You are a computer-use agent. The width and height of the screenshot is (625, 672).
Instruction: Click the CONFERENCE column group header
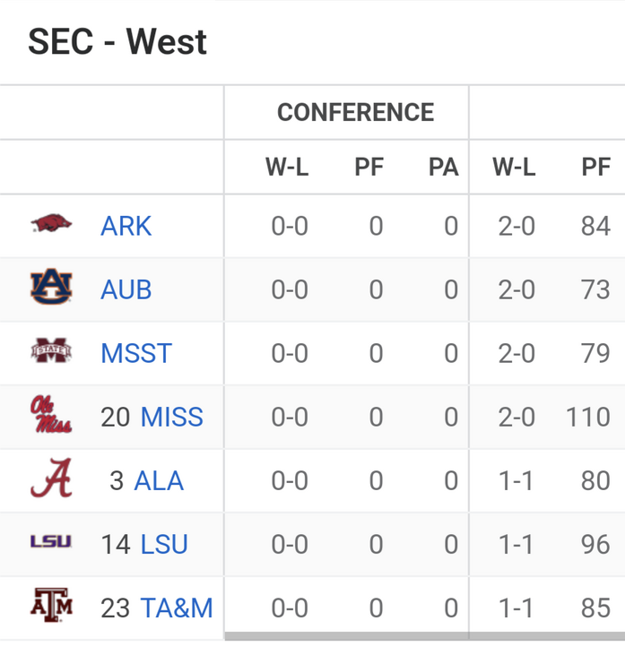(x=355, y=112)
